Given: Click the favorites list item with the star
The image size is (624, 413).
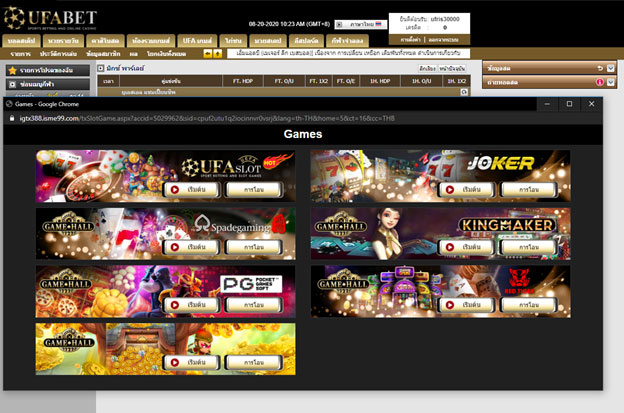Looking at the screenshot, I should coord(48,70).
